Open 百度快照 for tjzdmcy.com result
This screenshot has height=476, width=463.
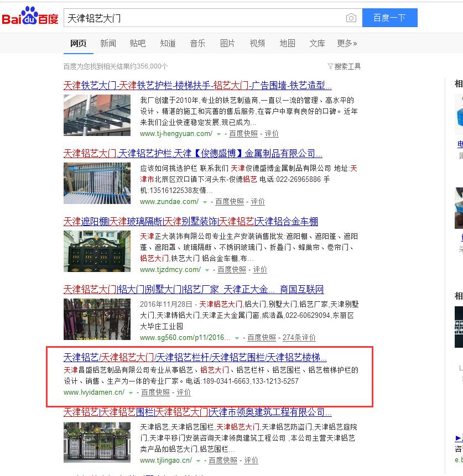tap(231, 270)
